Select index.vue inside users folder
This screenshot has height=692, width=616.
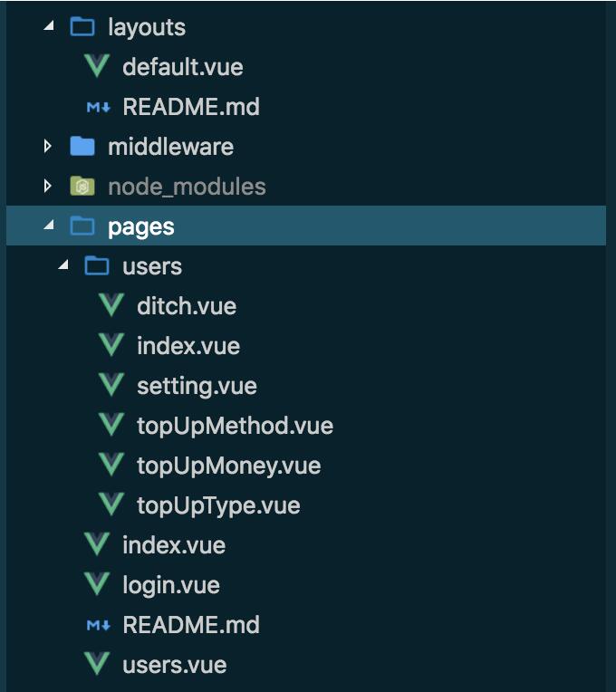pyautogui.click(x=188, y=346)
